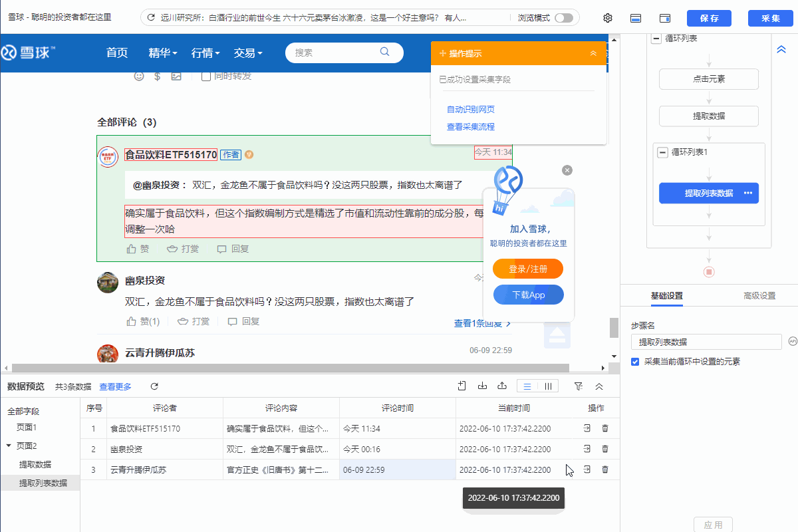The image size is (798, 532).
Task: Collapse the 循环列表 node with minus box
Action: tap(658, 39)
